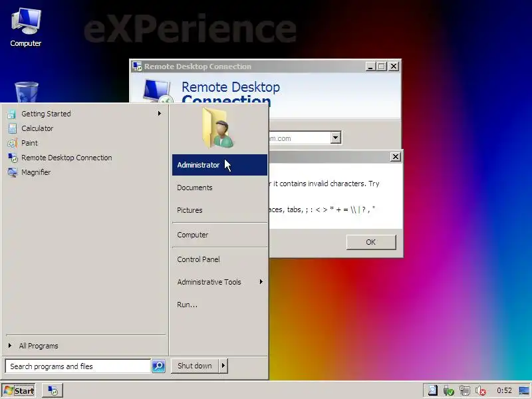This screenshot has height=399, width=532.
Task: Launch Paint from Start menu
Action: (x=84, y=143)
